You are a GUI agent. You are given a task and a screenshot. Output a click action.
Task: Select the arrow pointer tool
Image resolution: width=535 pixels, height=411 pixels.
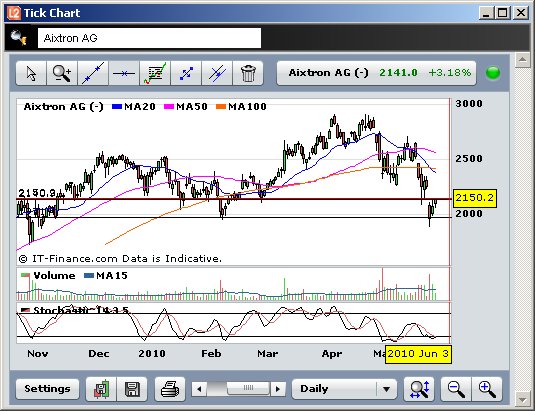[31, 73]
